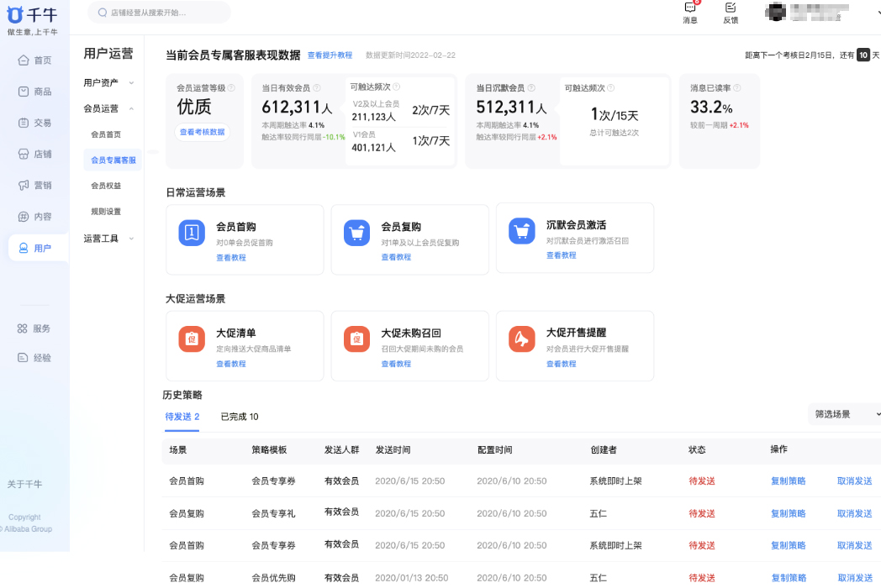Expand the 运营工具 menu section
The width and height of the screenshot is (881, 588).
[103, 238]
